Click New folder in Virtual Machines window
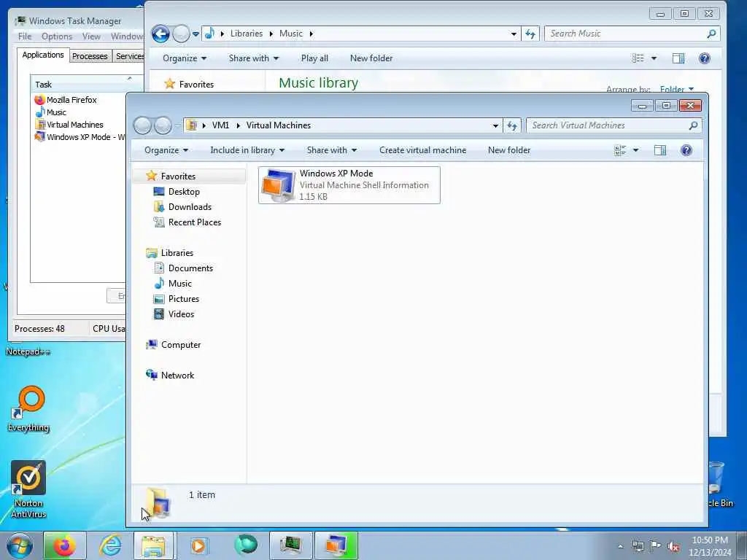The height and width of the screenshot is (560, 747). (x=508, y=150)
